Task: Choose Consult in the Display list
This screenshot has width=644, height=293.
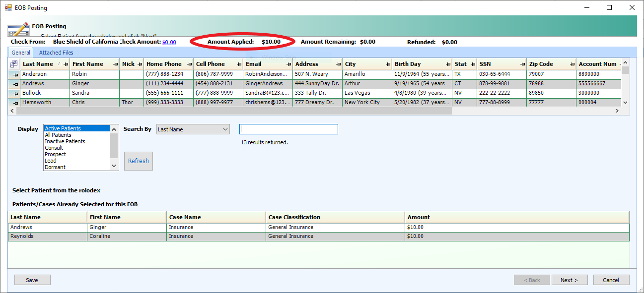Action: click(x=77, y=148)
